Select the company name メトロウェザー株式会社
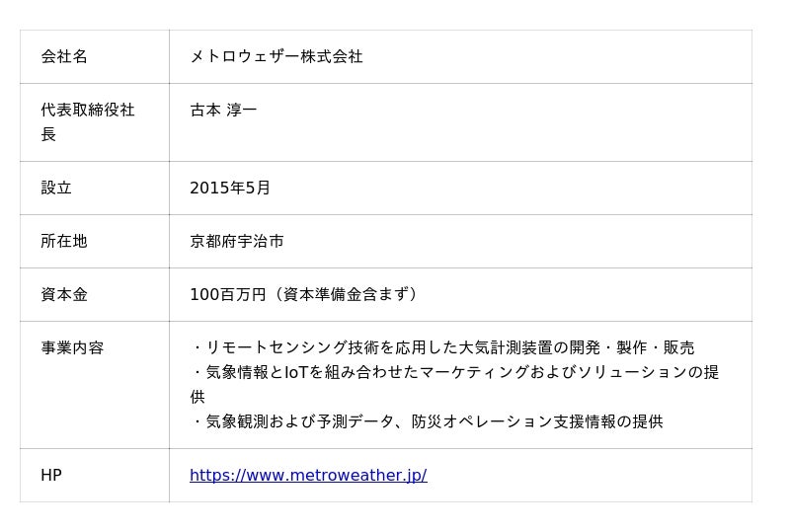The width and height of the screenshot is (790, 532). (x=276, y=56)
